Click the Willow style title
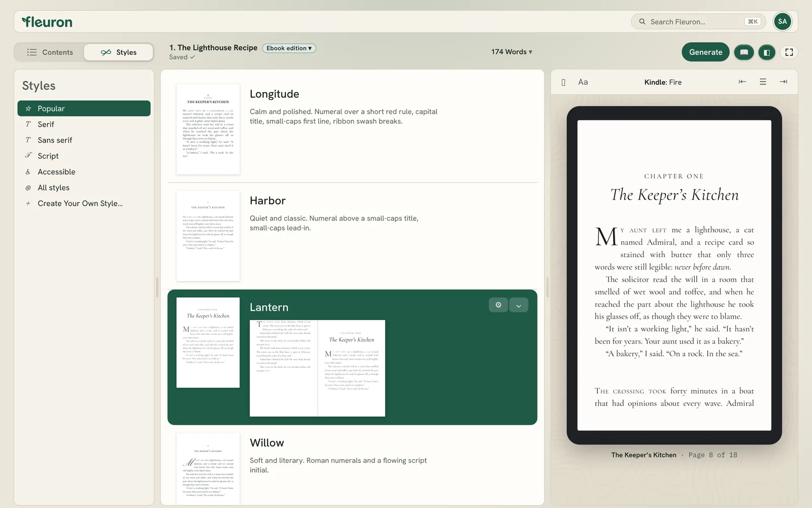 pos(267,443)
